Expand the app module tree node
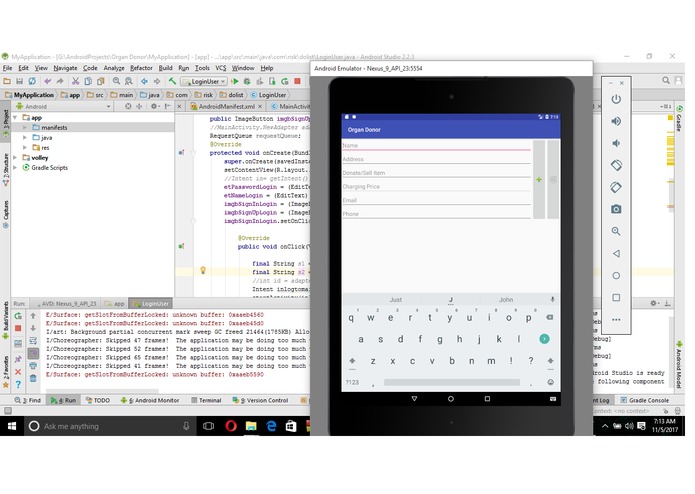This screenshot has height=494, width=695. (x=16, y=117)
